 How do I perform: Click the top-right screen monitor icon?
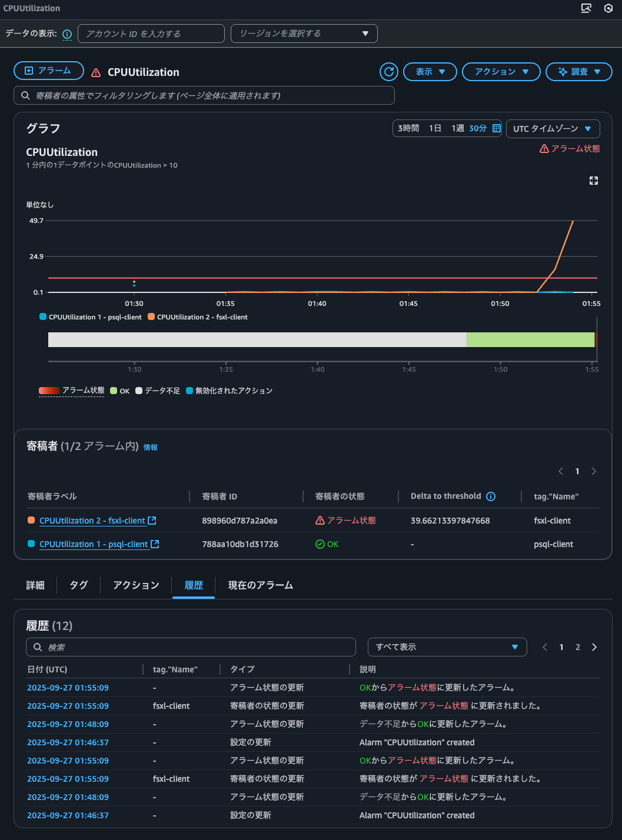coord(586,8)
